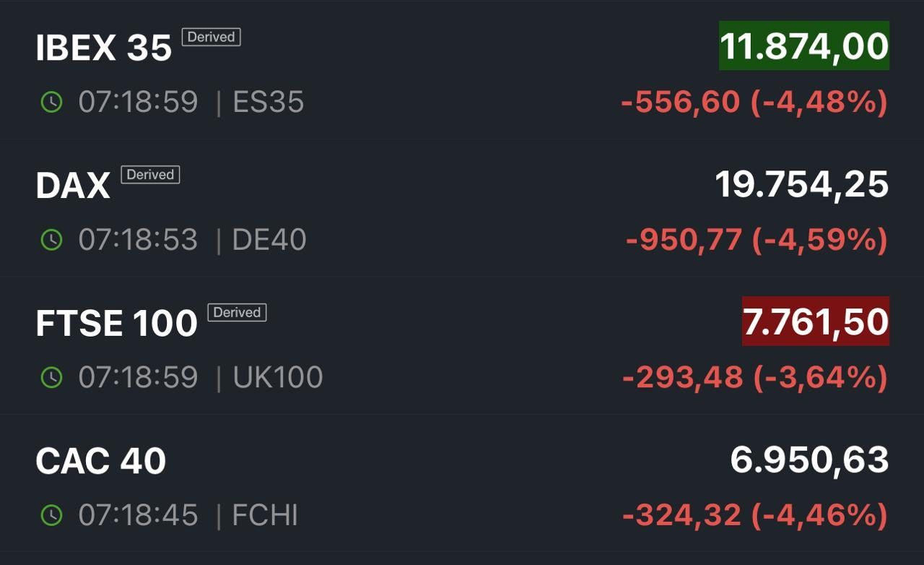This screenshot has height=565, width=924.
Task: Click the clock icon under CAC 40
Action: (51, 515)
